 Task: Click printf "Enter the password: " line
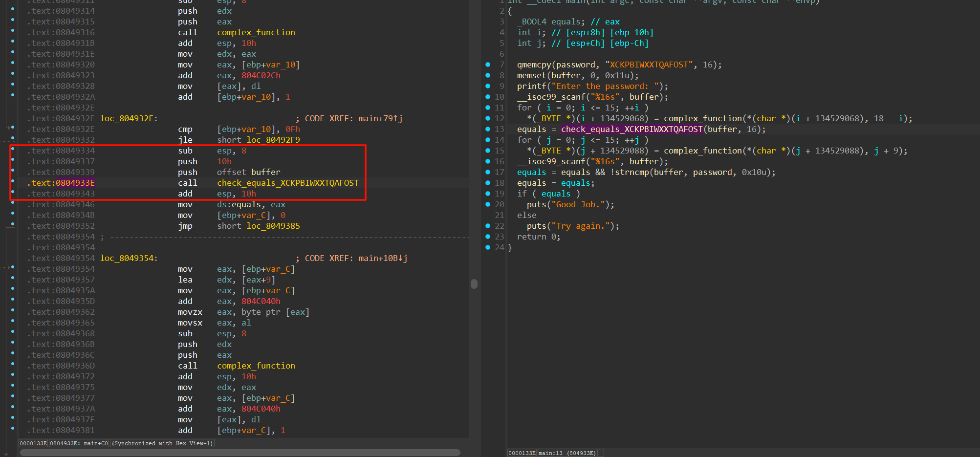click(592, 86)
